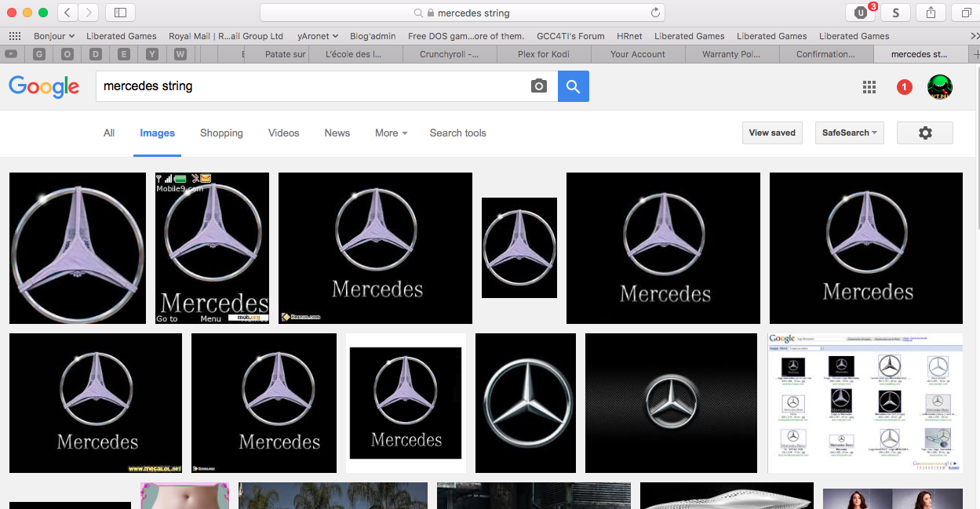Viewport: 980px width, 509px height.
Task: Click the mercedes string search input field
Action: click(314, 86)
